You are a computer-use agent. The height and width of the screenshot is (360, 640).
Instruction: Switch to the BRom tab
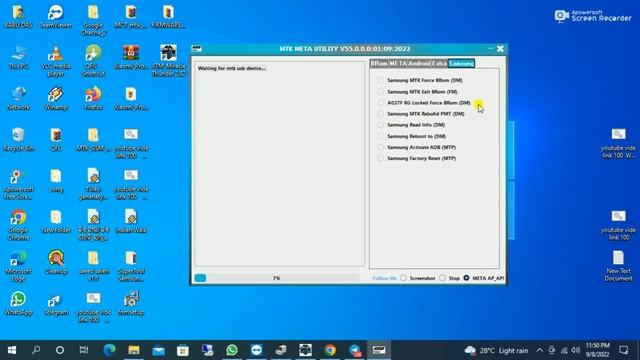coord(378,63)
